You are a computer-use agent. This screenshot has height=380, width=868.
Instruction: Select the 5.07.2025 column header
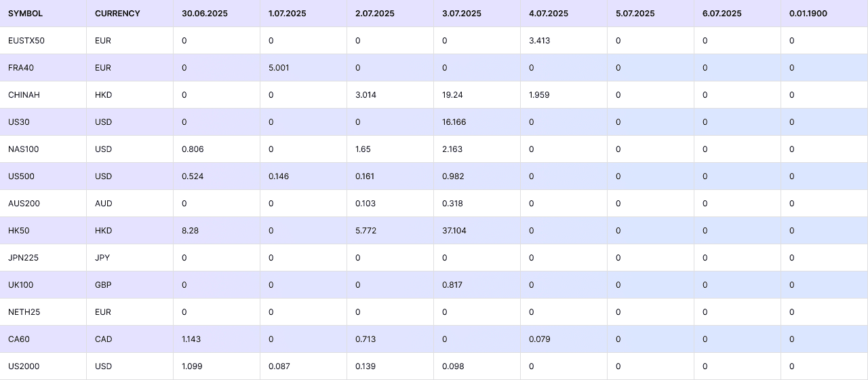tap(651, 14)
